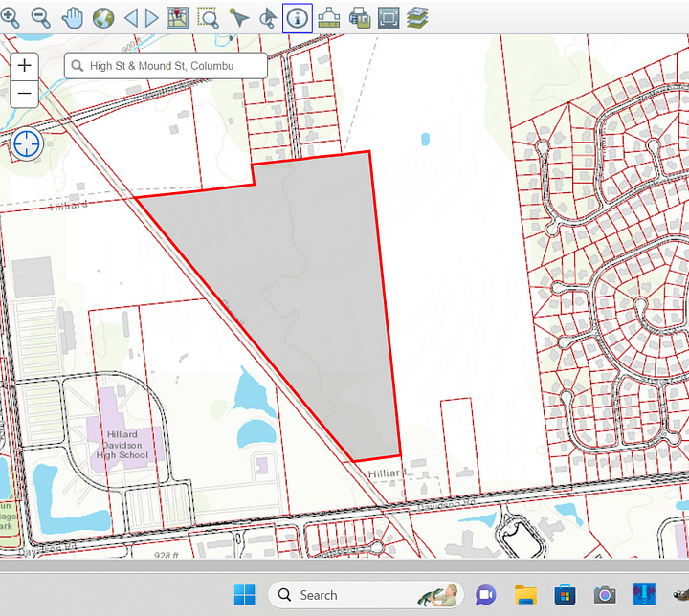Activate the pan hand tool

click(x=72, y=16)
